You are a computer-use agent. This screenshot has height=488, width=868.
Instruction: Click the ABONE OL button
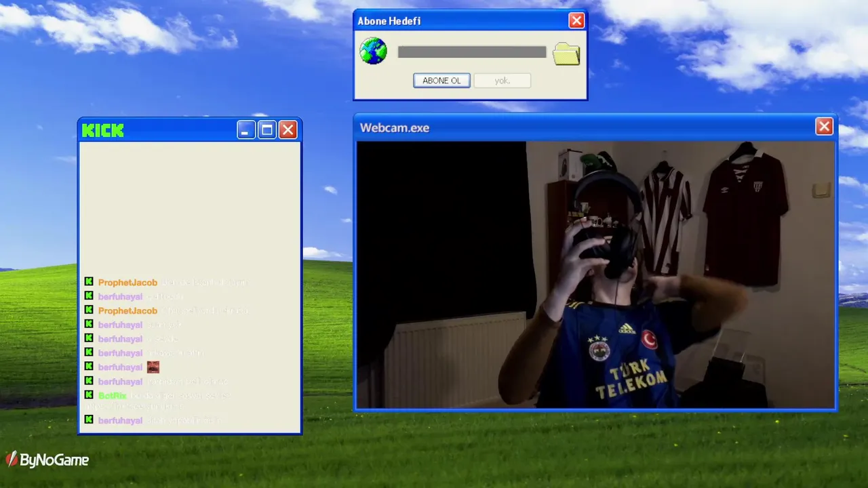pyautogui.click(x=441, y=81)
